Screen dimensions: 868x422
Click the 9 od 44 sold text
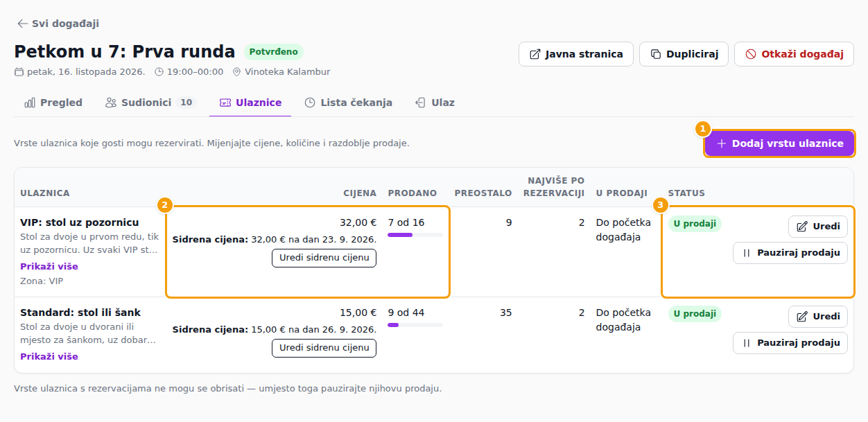(406, 313)
